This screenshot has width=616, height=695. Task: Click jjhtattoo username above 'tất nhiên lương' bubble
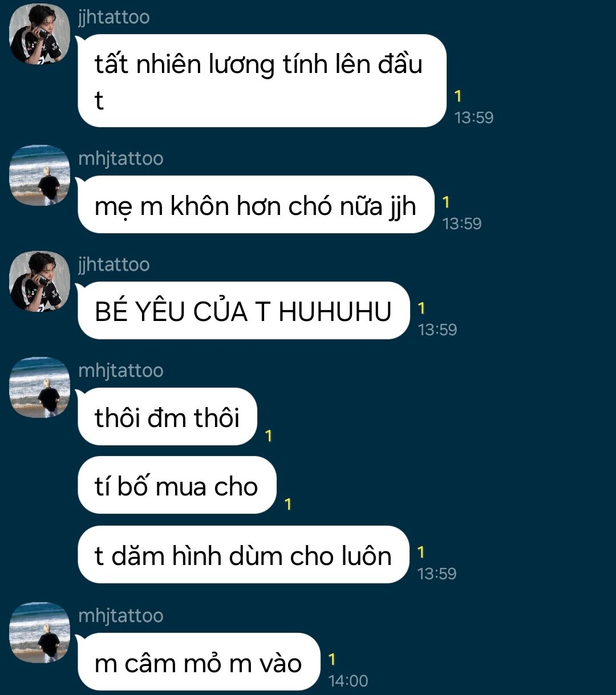[x=114, y=17]
